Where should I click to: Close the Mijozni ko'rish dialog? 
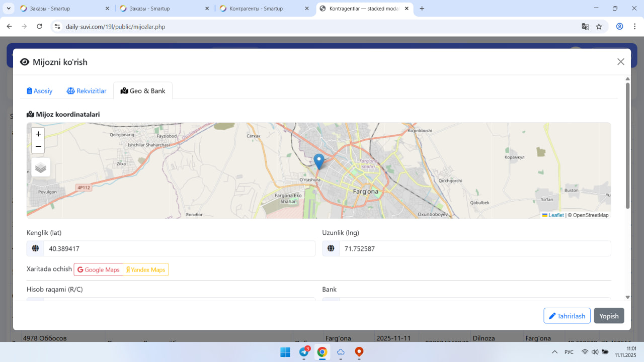point(620,62)
